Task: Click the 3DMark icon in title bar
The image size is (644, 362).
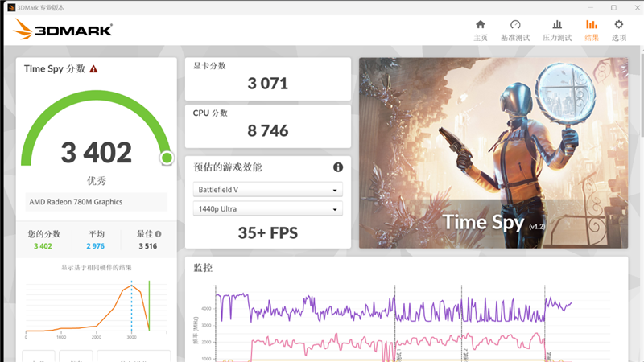Action: 11,7
